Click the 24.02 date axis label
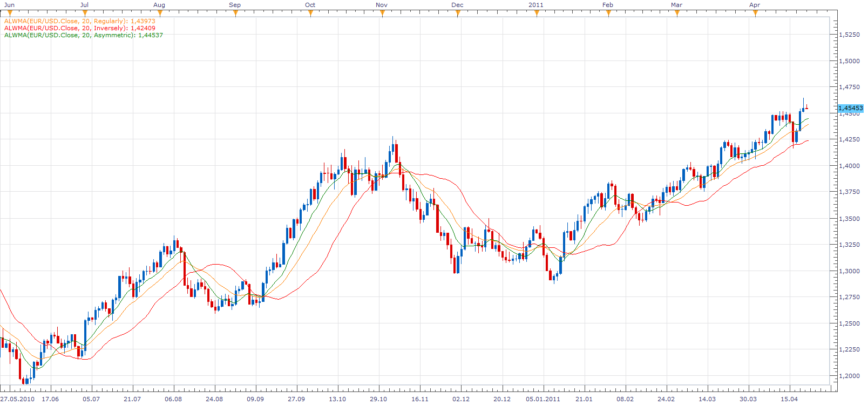 pyautogui.click(x=666, y=399)
